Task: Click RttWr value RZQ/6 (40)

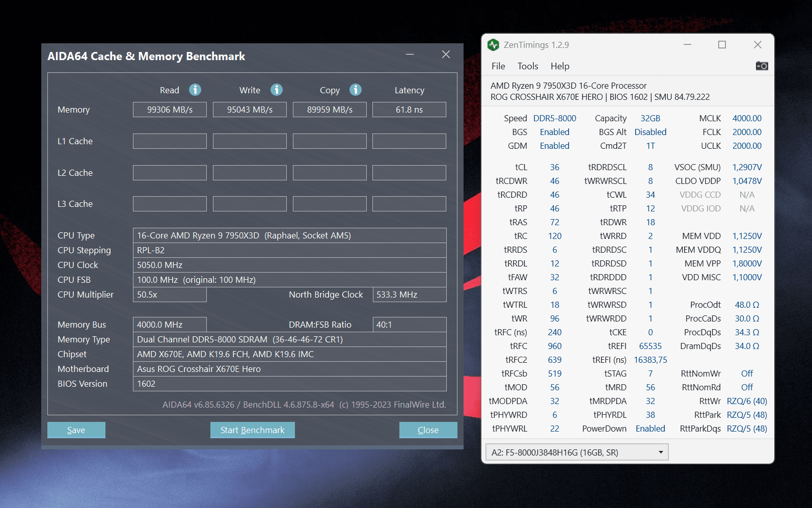Action: tap(747, 401)
